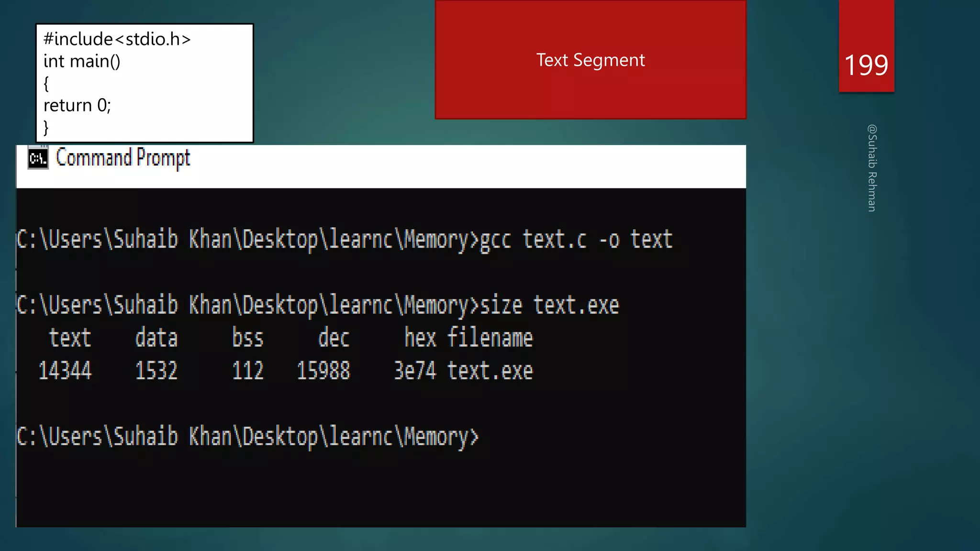Click the 'filename' column header
Image resolution: width=980 pixels, height=551 pixels.
[x=490, y=338]
